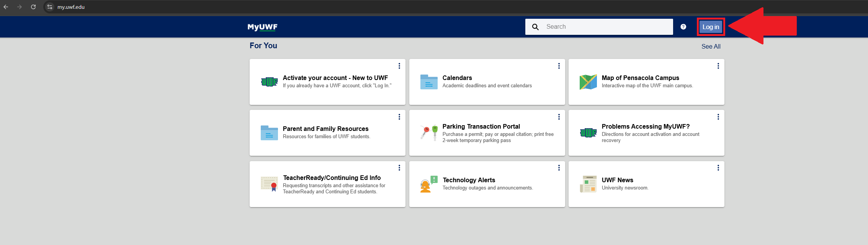
Task: Click the Technology Alerts support agent icon
Action: coord(429,184)
